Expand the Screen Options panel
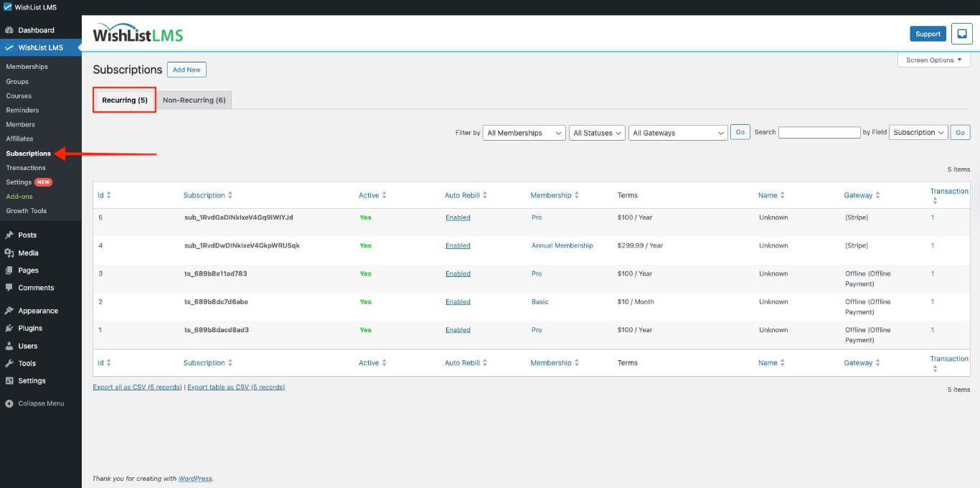This screenshot has height=488, width=980. 933,60
